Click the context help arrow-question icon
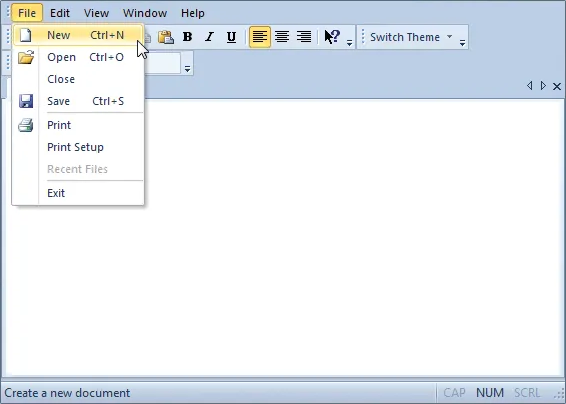Screen dimensions: 566x404 [x=332, y=37]
